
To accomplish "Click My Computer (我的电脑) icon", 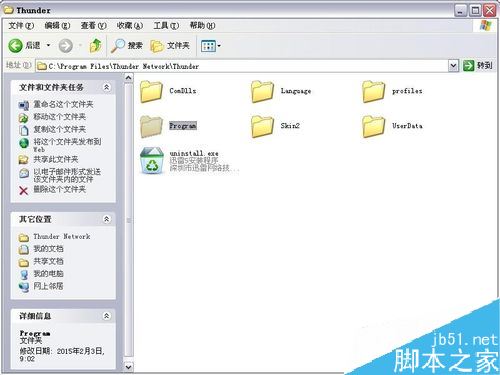I will click(24, 274).
